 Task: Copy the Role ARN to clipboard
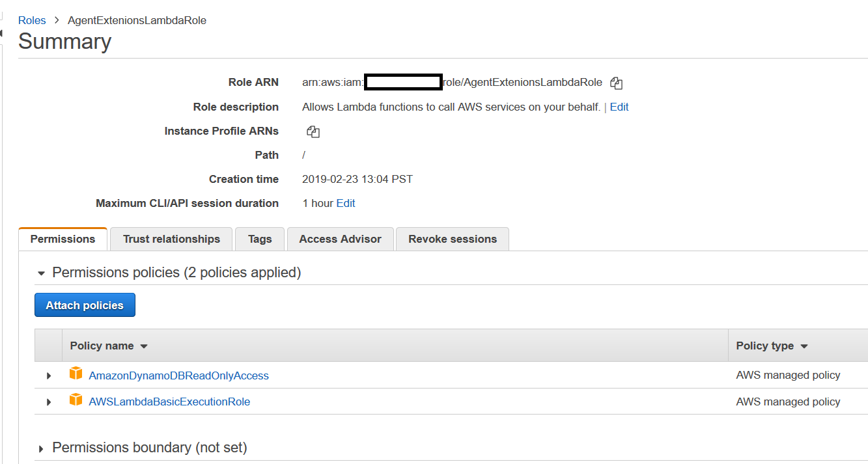[616, 83]
